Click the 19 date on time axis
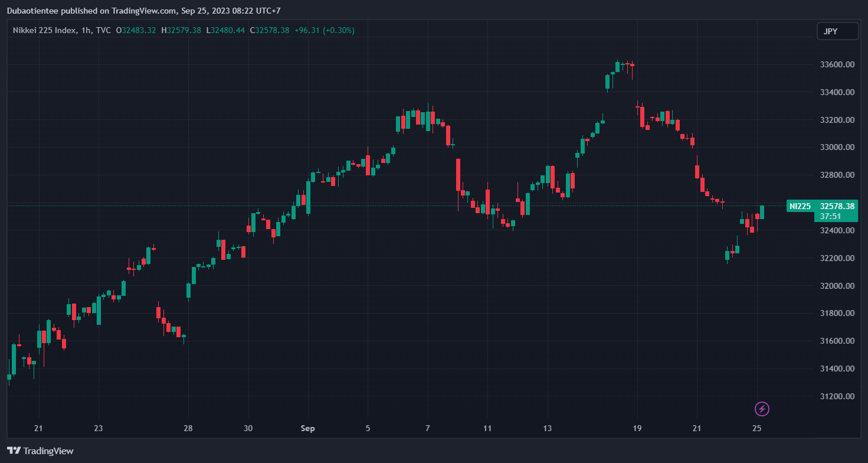 coord(637,428)
